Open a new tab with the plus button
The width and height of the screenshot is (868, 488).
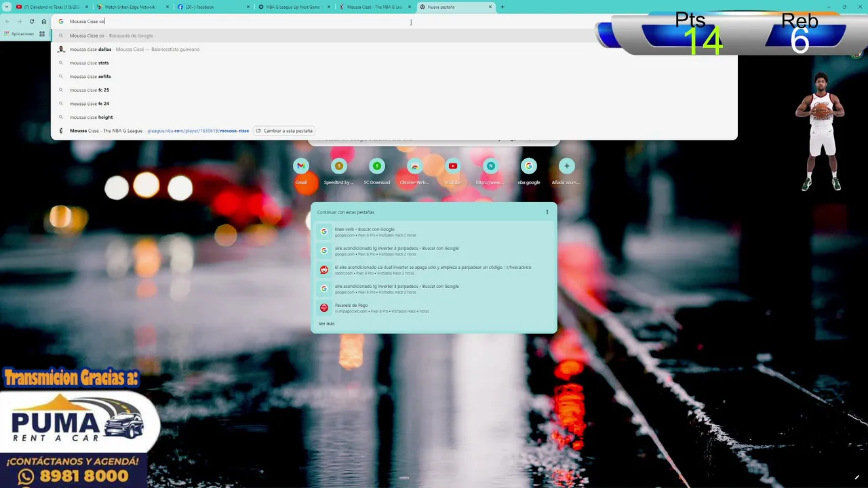502,7
